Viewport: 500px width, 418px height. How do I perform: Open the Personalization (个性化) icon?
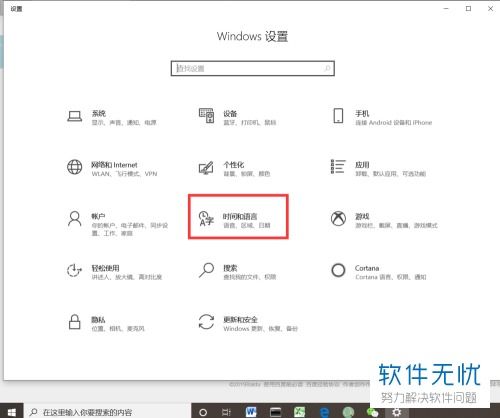click(206, 167)
